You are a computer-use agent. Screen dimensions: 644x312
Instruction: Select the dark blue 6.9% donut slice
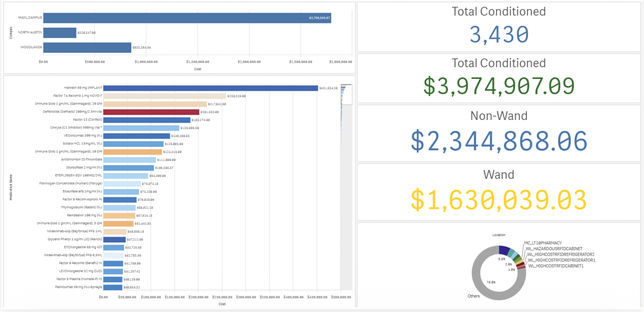pyautogui.click(x=504, y=250)
